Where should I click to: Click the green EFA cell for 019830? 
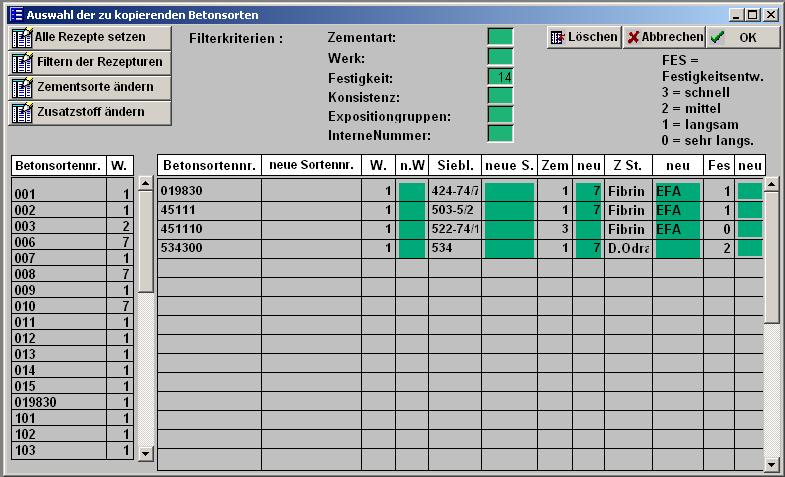pyautogui.click(x=677, y=191)
